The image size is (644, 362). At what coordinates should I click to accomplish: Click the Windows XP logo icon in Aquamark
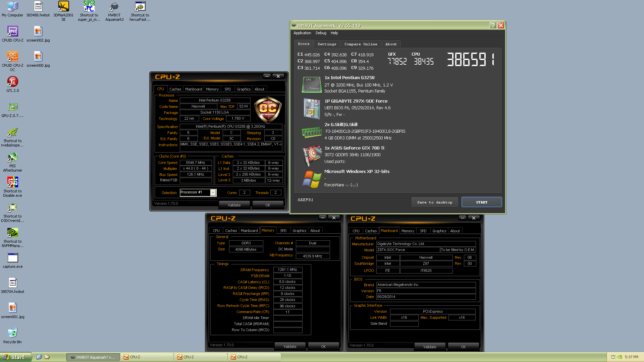pyautogui.click(x=312, y=179)
